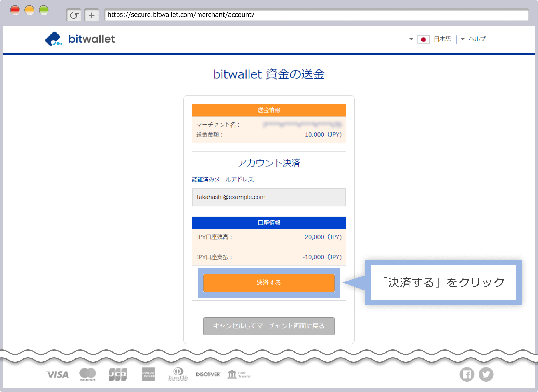This screenshot has height=392, width=538.
Task: Click the Japan flag language icon
Action: click(x=423, y=39)
